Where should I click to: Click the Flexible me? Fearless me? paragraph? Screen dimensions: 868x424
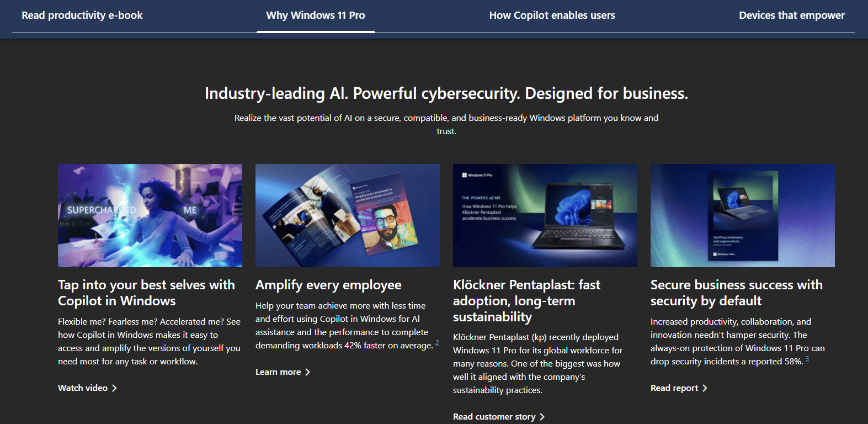coord(150,342)
